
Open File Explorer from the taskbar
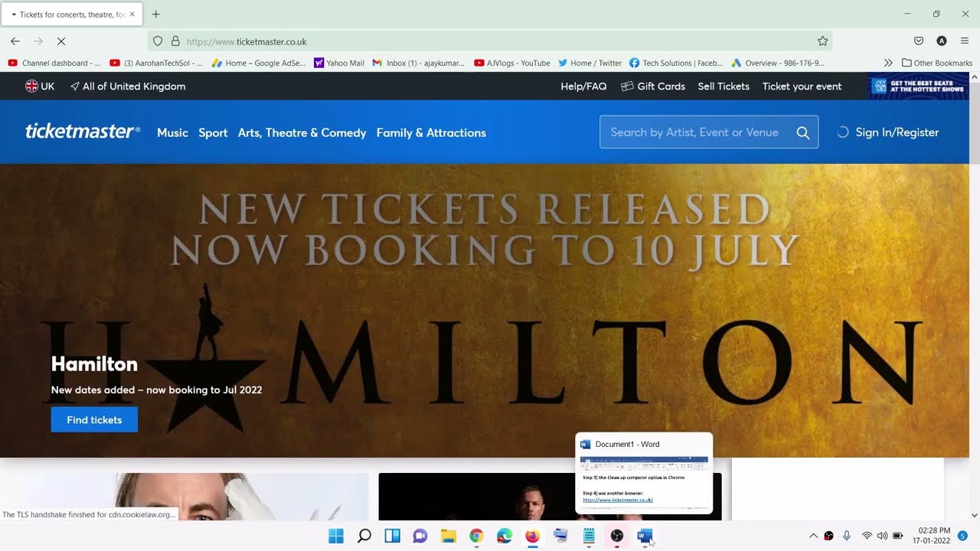pyautogui.click(x=449, y=536)
